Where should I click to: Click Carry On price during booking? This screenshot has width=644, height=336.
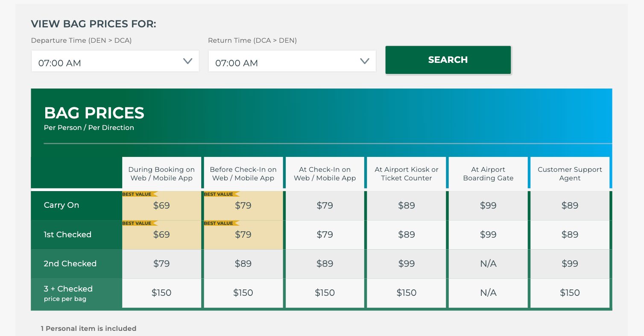tap(161, 206)
